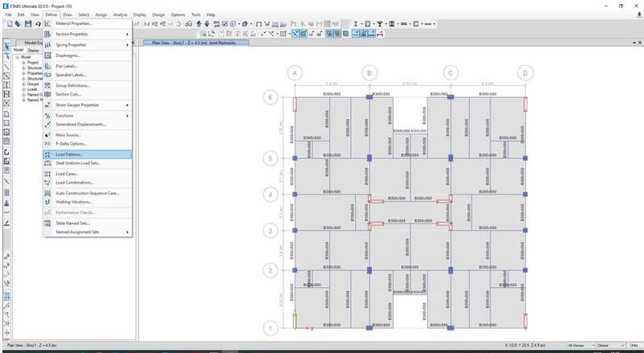This screenshot has height=353, width=644.
Task: Collapse the Model root tree node
Action: 18,57
